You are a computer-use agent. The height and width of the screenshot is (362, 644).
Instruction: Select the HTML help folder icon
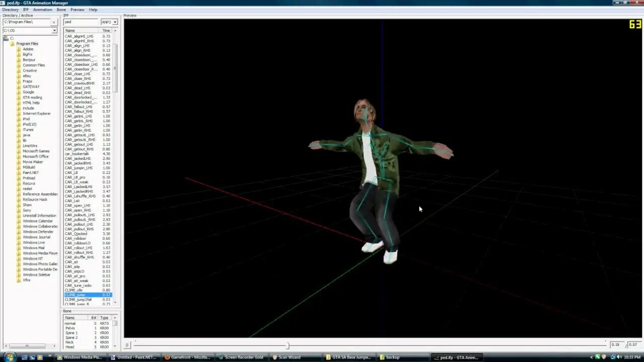coord(19,103)
